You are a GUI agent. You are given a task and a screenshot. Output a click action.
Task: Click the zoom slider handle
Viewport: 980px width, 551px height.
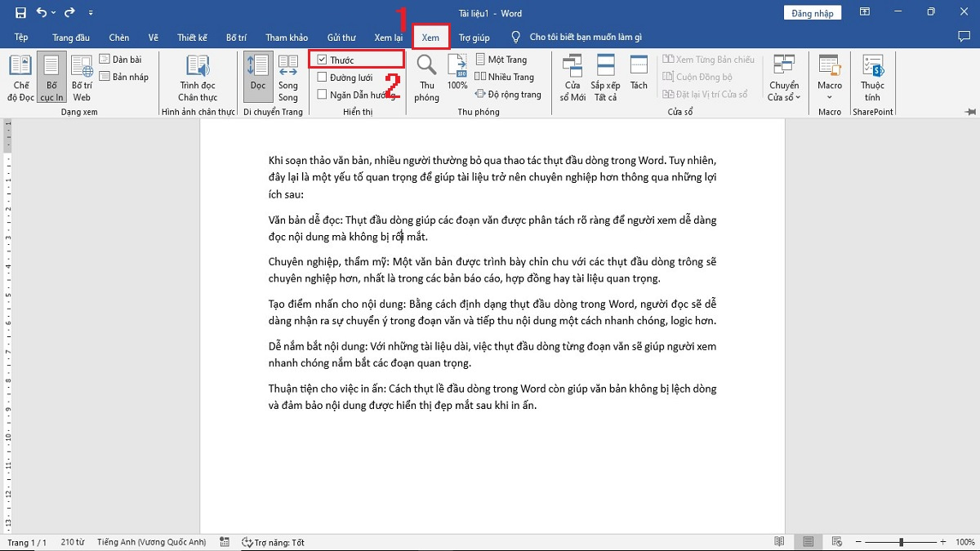tap(901, 542)
